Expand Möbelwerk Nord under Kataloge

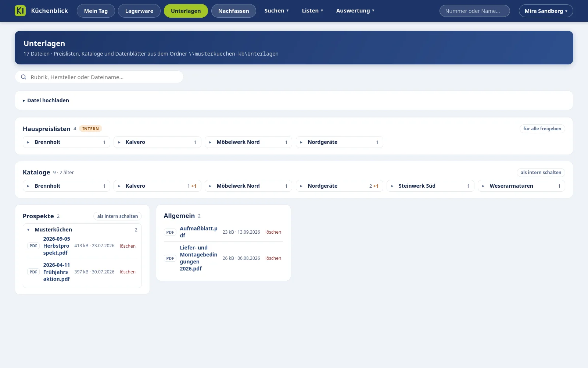[x=248, y=186]
